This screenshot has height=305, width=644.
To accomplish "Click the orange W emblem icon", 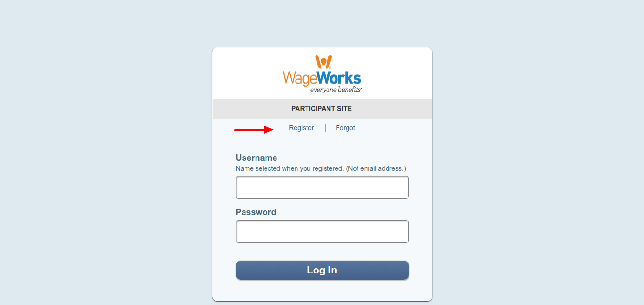I will click(323, 62).
